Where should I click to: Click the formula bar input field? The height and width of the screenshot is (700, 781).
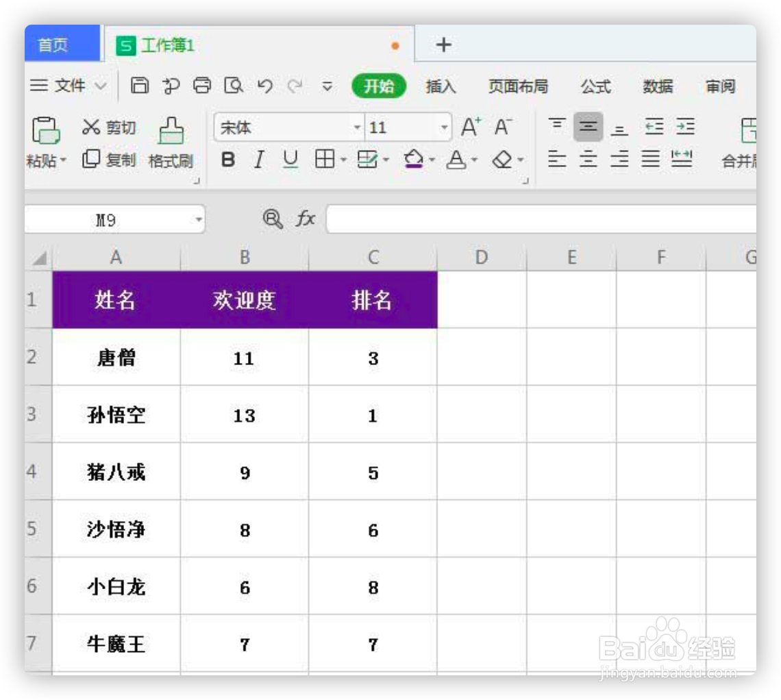click(541, 218)
